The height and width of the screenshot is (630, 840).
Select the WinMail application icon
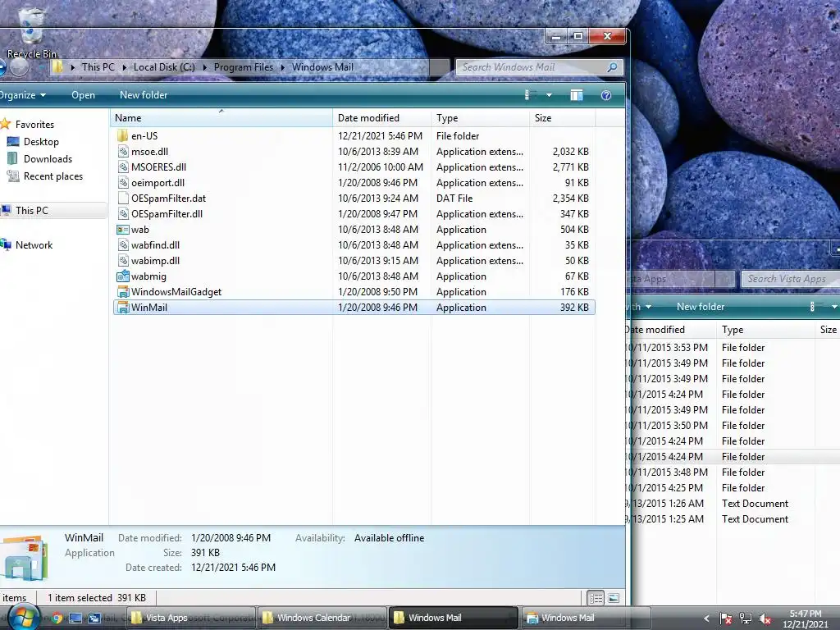(x=123, y=307)
